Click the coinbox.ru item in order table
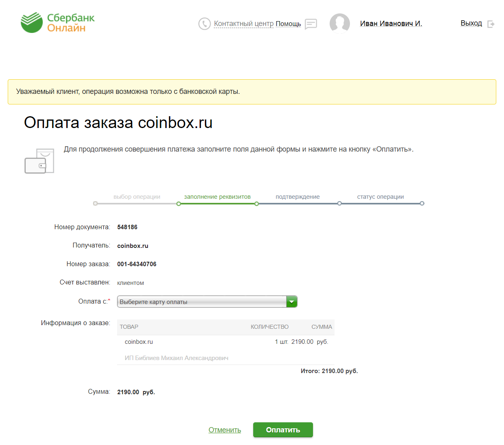The image size is (504, 445). click(139, 342)
